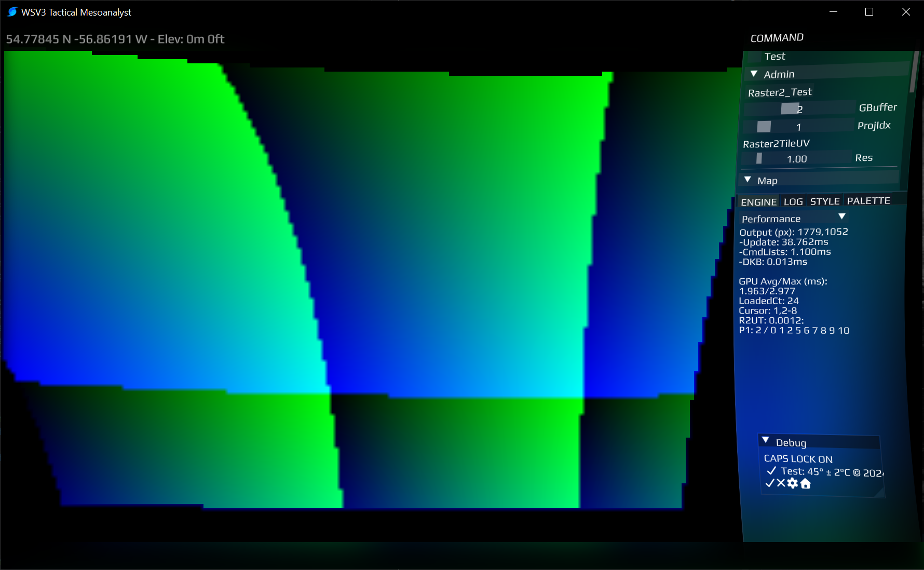
Task: Click the ProjIdx slider handle
Action: [x=764, y=127]
